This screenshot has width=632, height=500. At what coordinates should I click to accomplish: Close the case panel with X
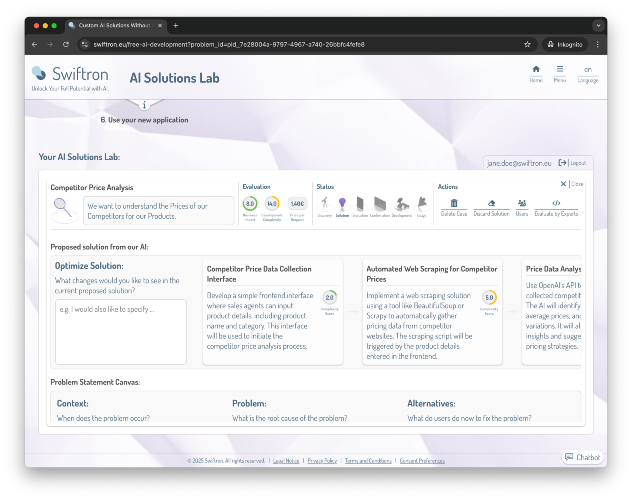click(563, 184)
